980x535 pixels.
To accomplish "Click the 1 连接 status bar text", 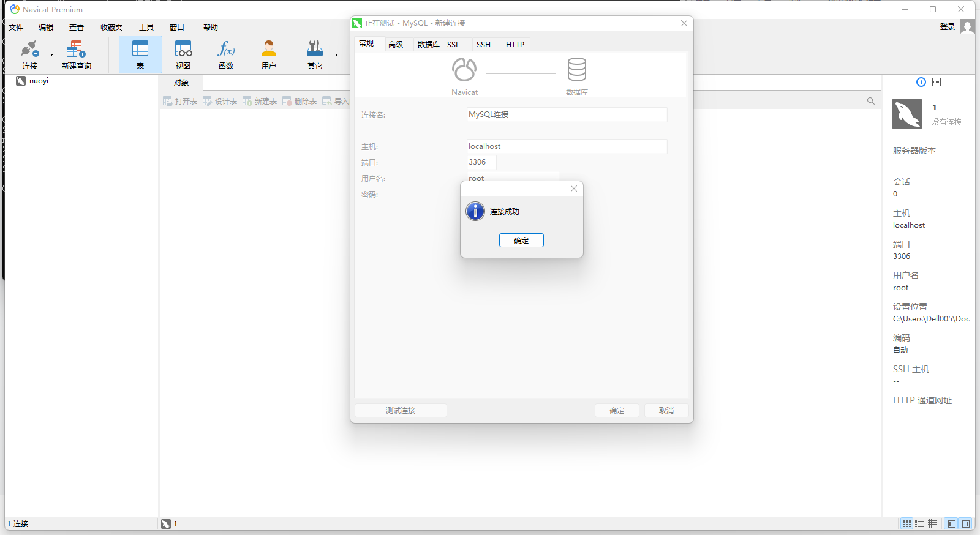I will [x=18, y=524].
